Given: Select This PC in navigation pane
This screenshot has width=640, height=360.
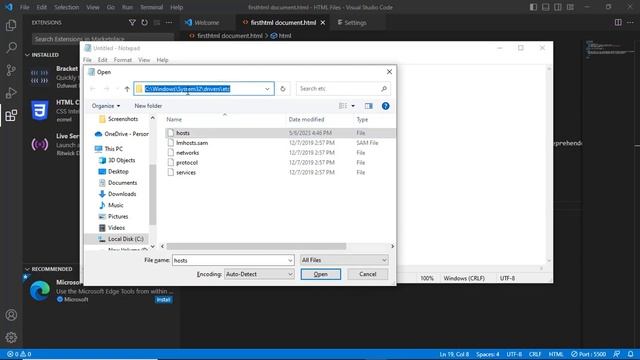Looking at the screenshot, I should tap(113, 149).
